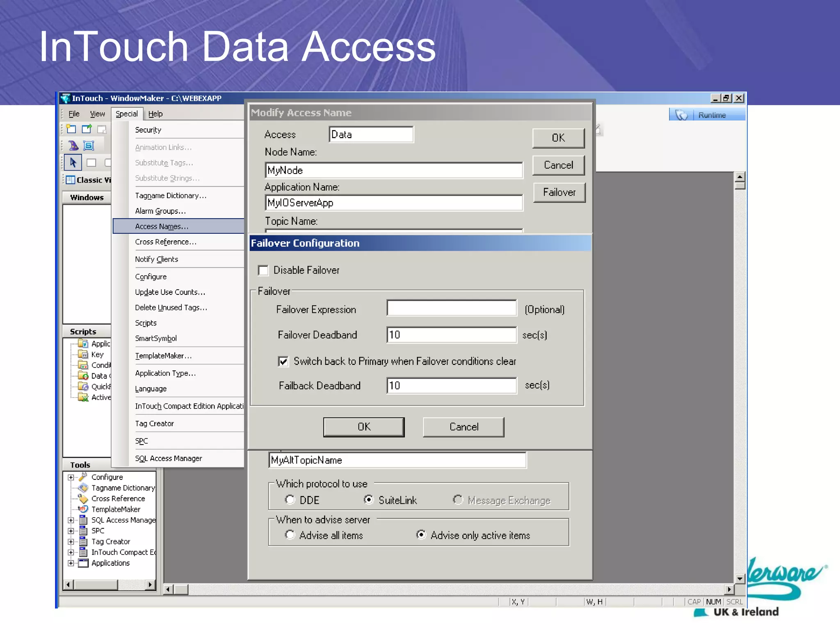Click the Application Name field MyIOServerApp
Screen dimensions: 840x630
point(394,203)
